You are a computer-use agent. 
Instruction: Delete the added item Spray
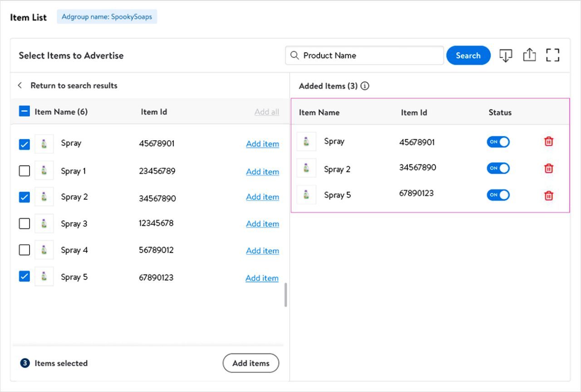[x=548, y=142]
